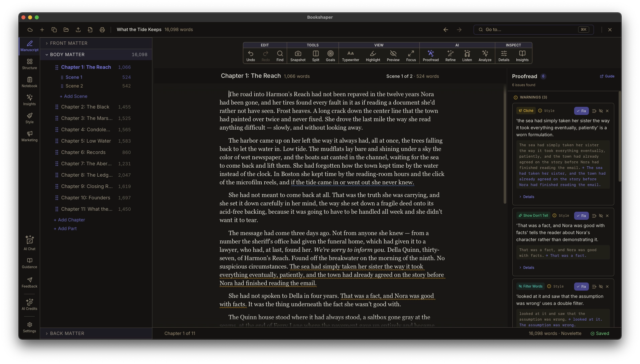Hide the Show Don't Tell issue with eye icon
Viewport: 640px width, 364px height.
601,216
